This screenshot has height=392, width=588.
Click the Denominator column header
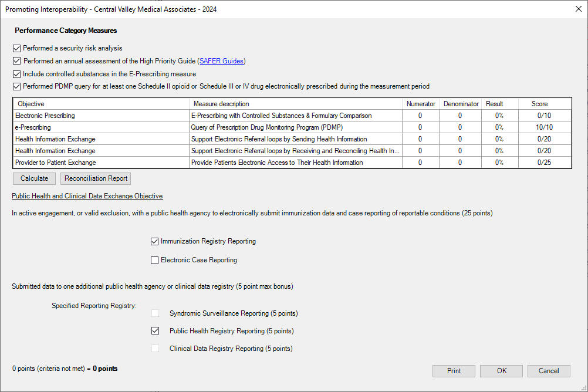tap(461, 104)
